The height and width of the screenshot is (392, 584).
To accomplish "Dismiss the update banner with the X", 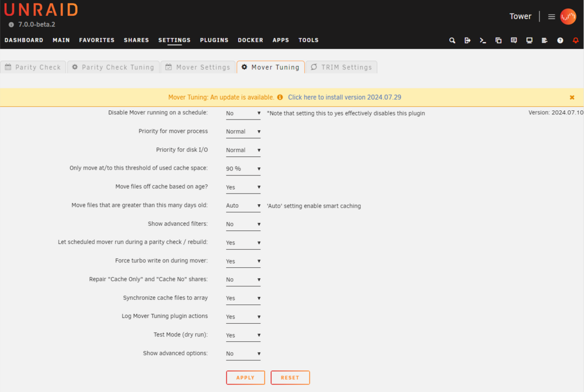I will [x=572, y=97].
